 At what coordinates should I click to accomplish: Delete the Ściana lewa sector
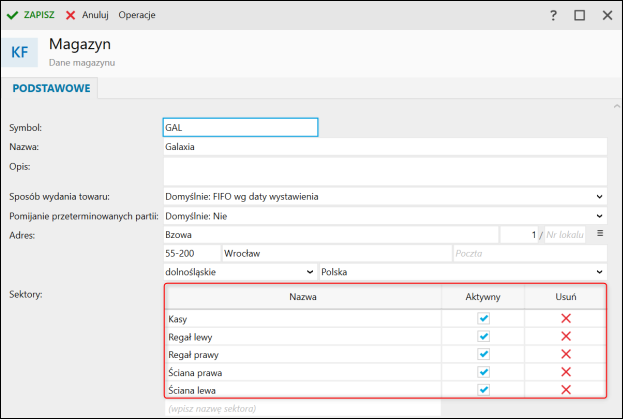(565, 390)
